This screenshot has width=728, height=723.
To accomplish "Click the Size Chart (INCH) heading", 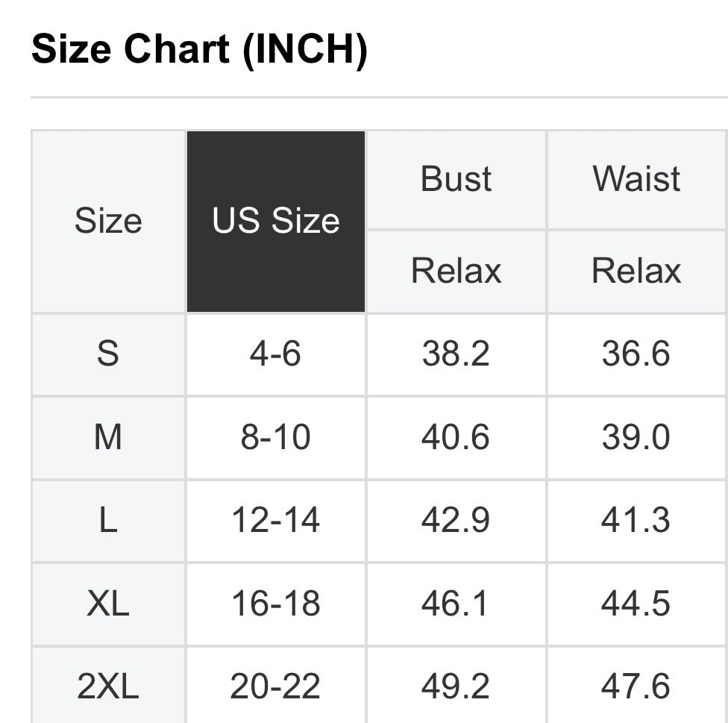I will click(199, 50).
